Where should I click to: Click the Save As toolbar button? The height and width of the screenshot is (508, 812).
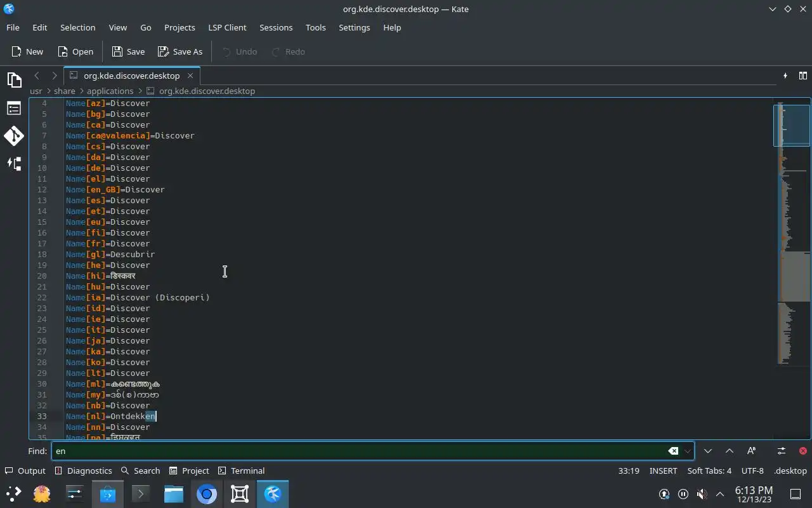(x=180, y=51)
